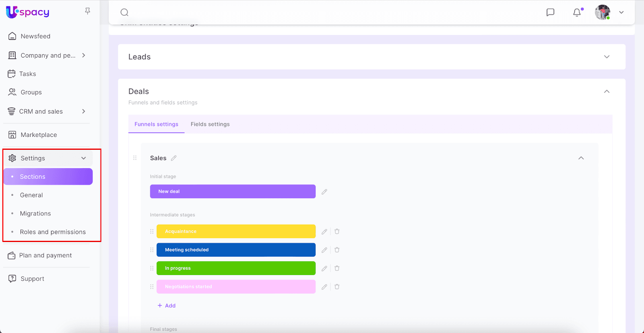The width and height of the screenshot is (644, 333).
Task: Open the chat messages icon
Action: coord(550,12)
